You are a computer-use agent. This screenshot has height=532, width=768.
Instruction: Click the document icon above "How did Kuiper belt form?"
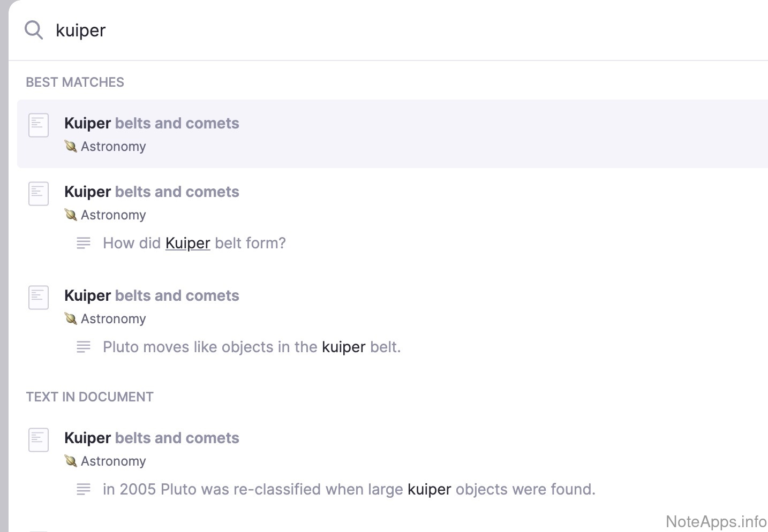click(x=39, y=194)
